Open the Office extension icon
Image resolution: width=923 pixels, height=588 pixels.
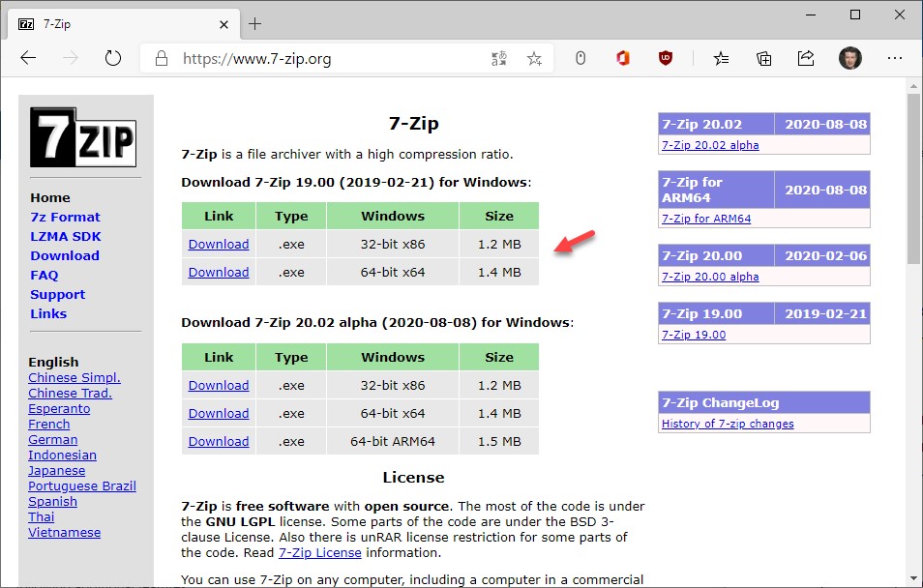coord(623,58)
